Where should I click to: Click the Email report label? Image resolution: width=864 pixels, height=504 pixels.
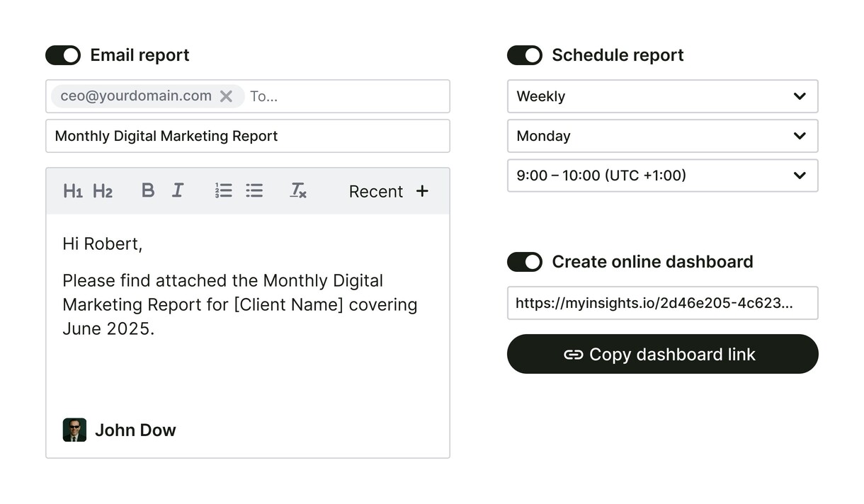[x=140, y=55]
